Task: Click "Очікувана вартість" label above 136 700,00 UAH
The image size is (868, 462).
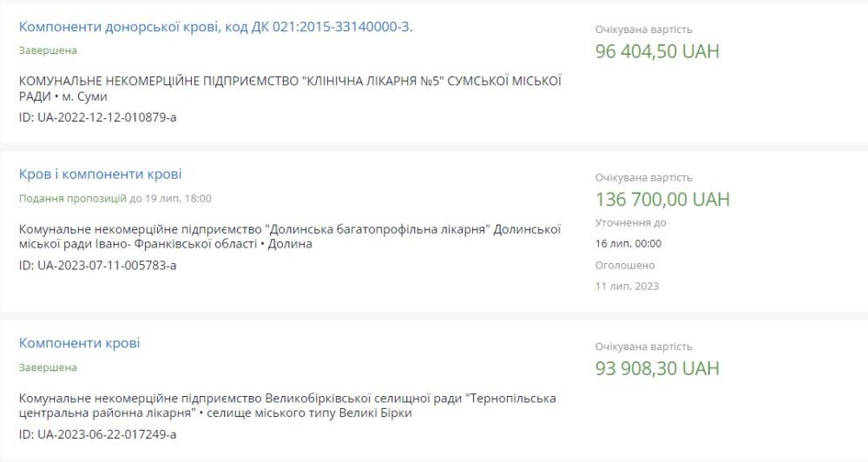Action: click(x=643, y=177)
